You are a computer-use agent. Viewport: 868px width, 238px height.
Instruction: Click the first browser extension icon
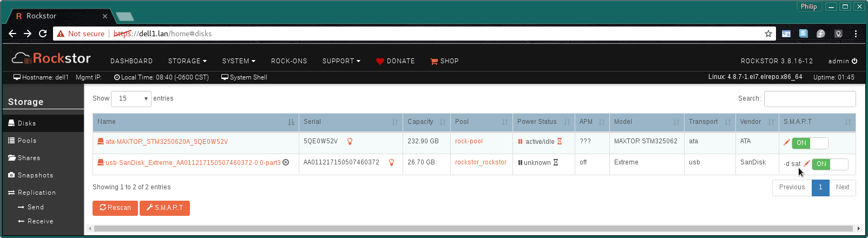click(x=786, y=34)
